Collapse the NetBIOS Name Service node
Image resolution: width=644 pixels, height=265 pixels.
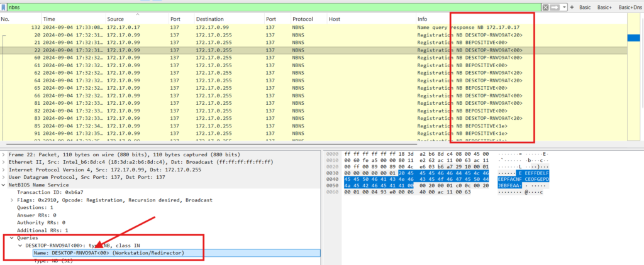click(x=4, y=185)
